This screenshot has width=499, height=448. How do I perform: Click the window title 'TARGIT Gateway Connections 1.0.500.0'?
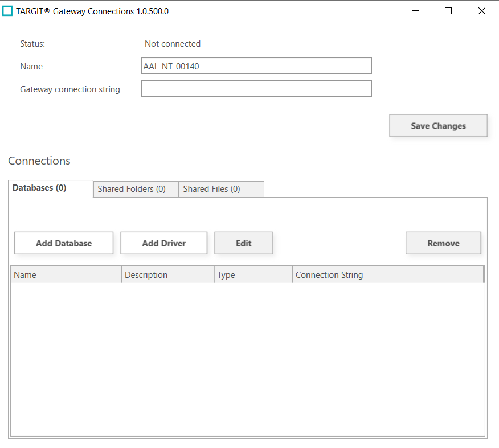click(92, 11)
